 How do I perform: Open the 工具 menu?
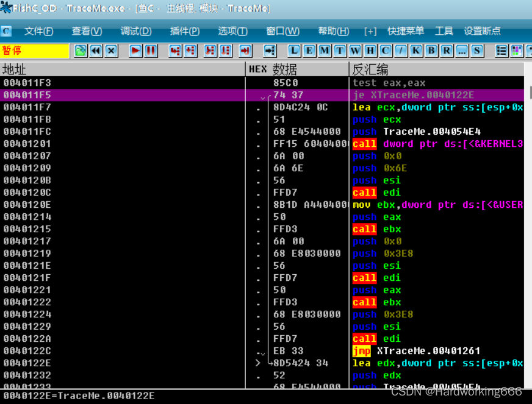tap(444, 31)
